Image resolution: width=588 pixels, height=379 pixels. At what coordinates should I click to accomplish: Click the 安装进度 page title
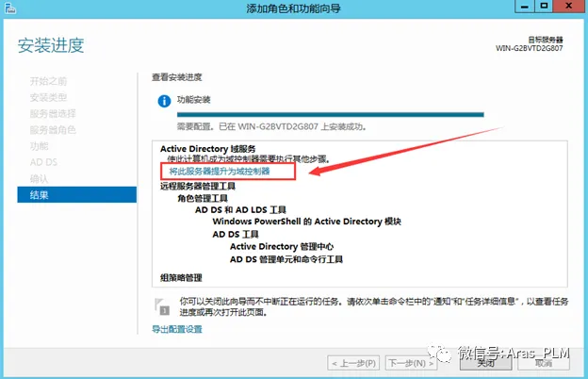(x=51, y=45)
